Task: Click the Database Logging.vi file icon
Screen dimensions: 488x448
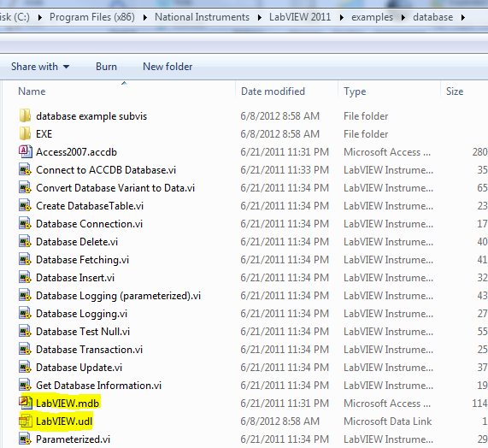Action: (25, 314)
